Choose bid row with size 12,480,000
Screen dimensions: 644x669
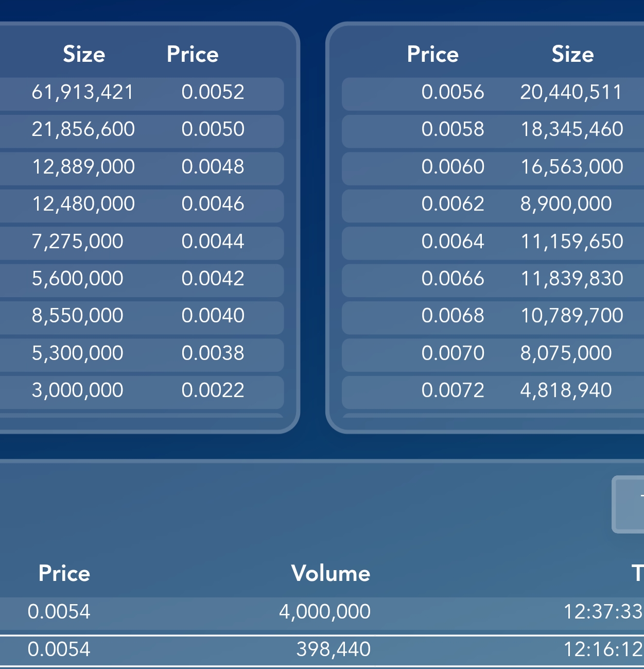click(142, 206)
